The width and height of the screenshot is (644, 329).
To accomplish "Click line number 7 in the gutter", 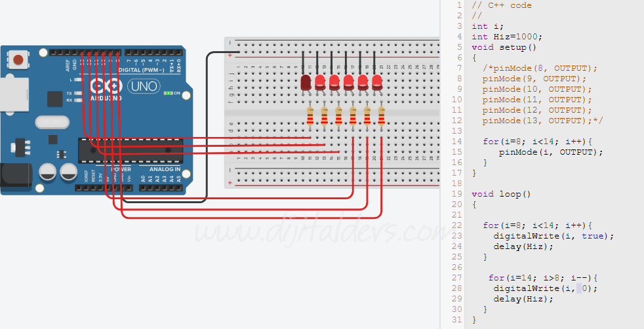I will (460, 68).
